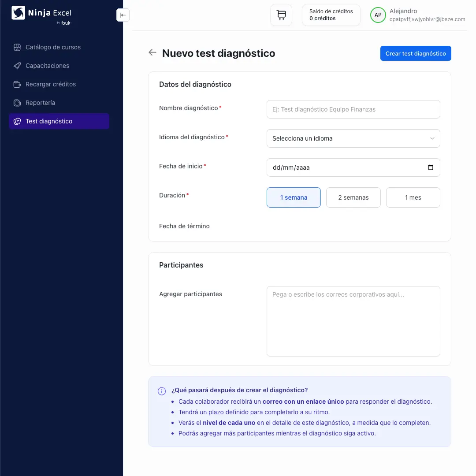Click the info icon in the blue notice
The width and height of the screenshot is (476, 476).
pyautogui.click(x=162, y=391)
